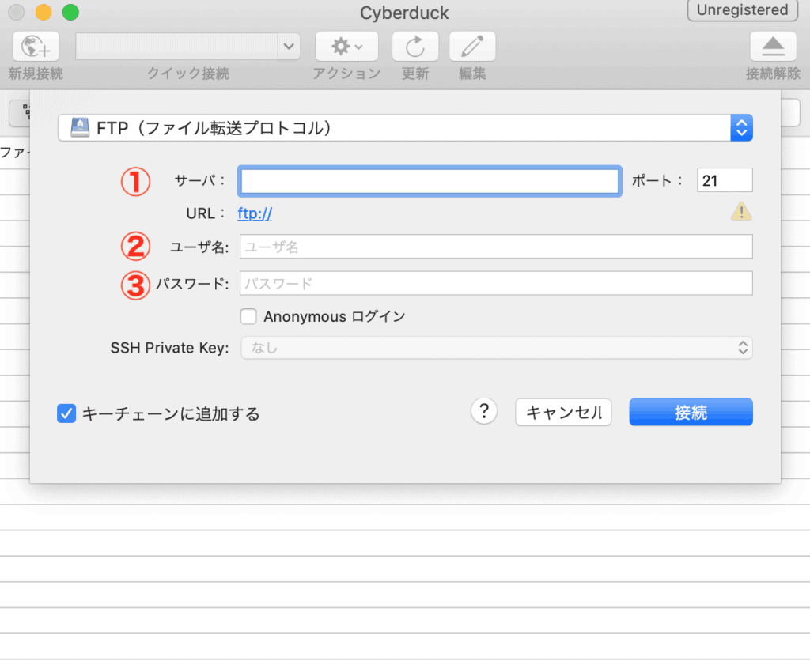Click the キャンセル cancel button

click(563, 412)
